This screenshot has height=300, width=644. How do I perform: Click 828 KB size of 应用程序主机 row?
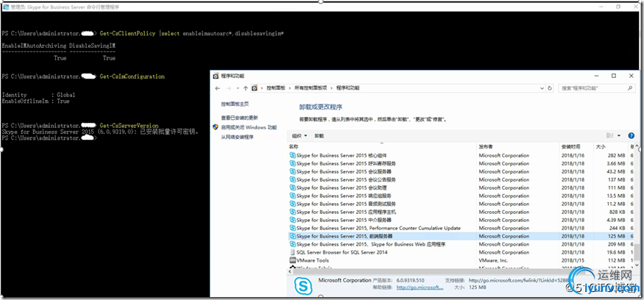616,212
